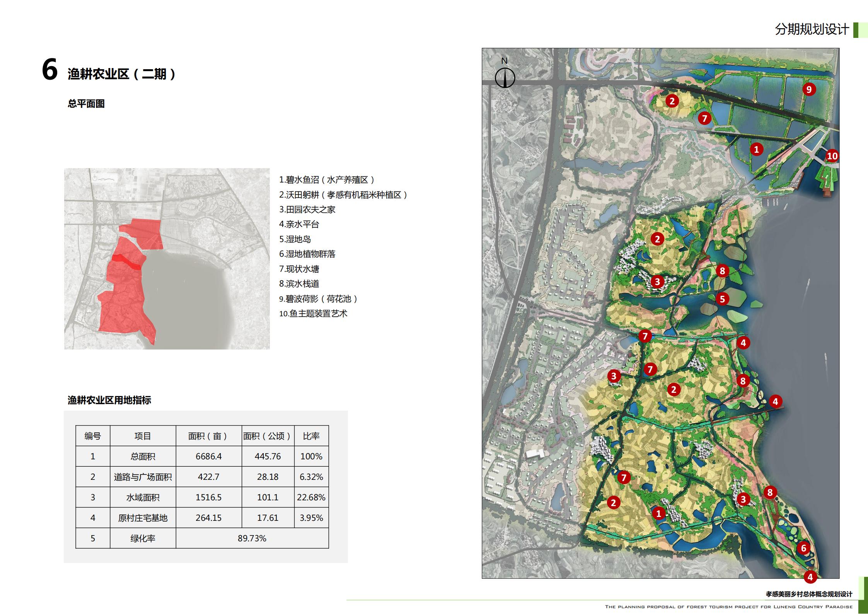Viewport: 868px width, 614px height.
Task: Click the cell value 17.61
Action: point(268,518)
